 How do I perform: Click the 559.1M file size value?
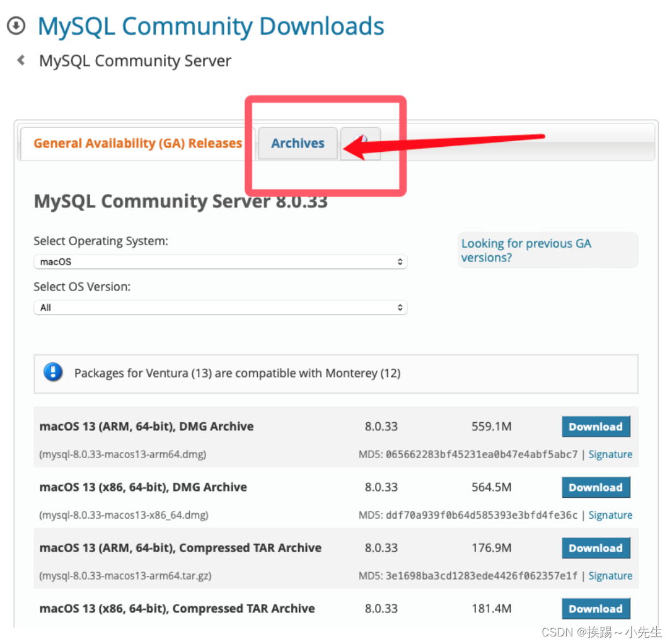[x=492, y=427]
